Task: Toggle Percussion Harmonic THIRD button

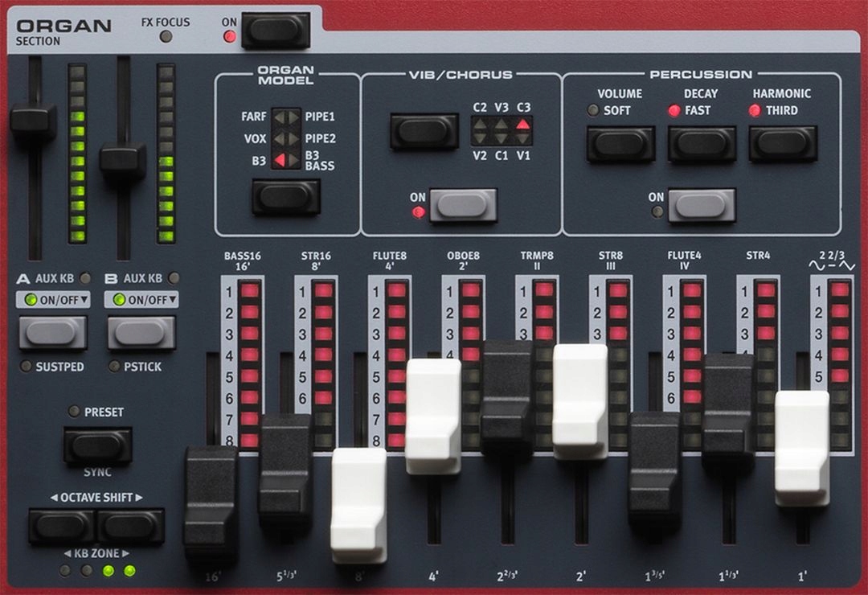Action: 783,143
